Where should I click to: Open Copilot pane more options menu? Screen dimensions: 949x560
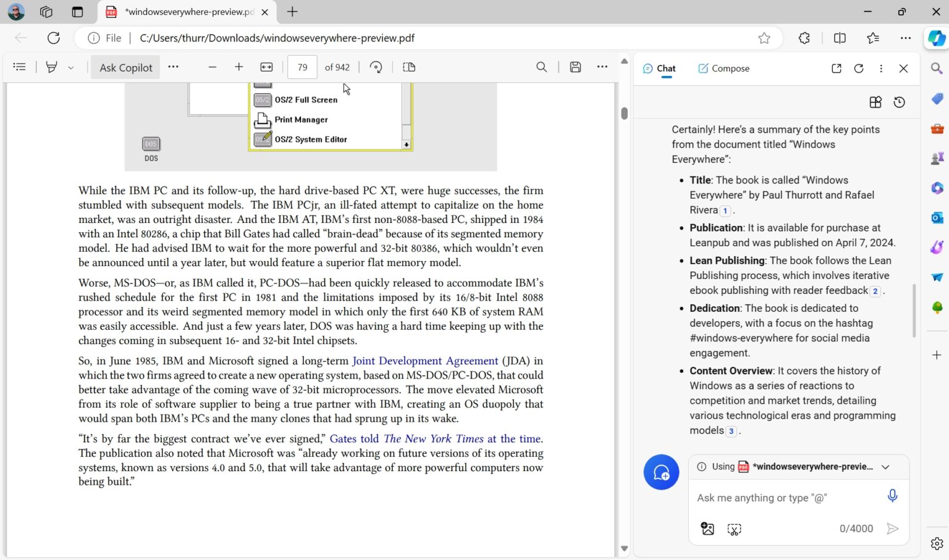point(881,69)
